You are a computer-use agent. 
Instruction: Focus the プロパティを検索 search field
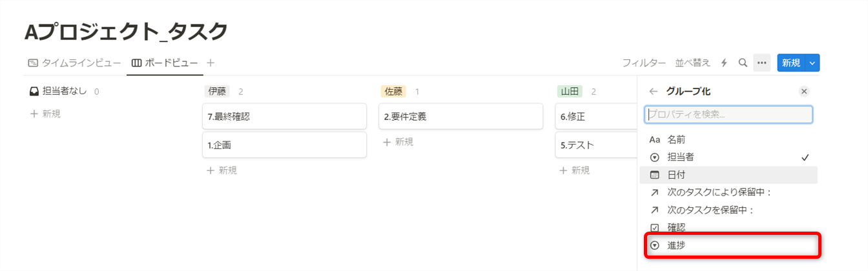(x=728, y=114)
